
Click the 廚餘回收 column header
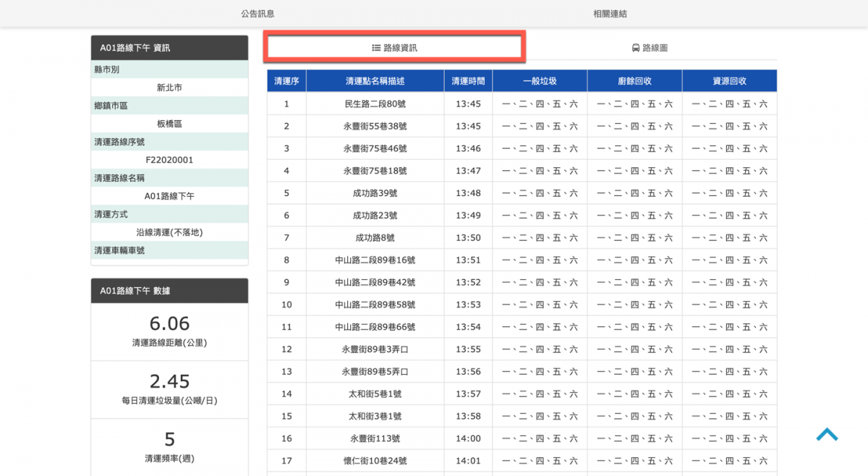tap(634, 81)
